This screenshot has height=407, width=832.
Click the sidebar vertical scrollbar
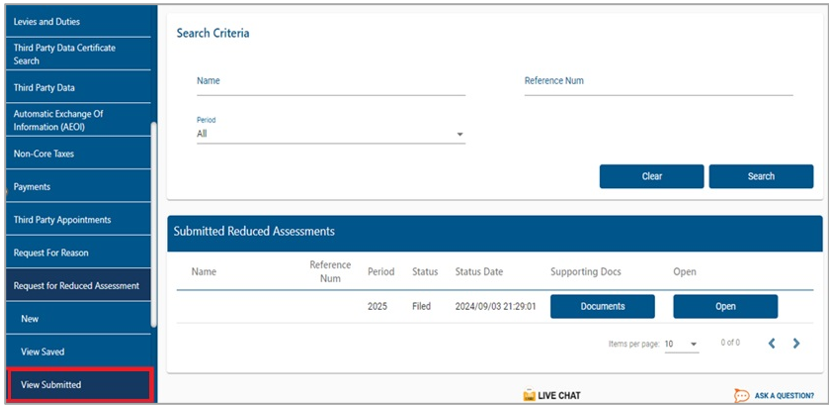click(154, 224)
